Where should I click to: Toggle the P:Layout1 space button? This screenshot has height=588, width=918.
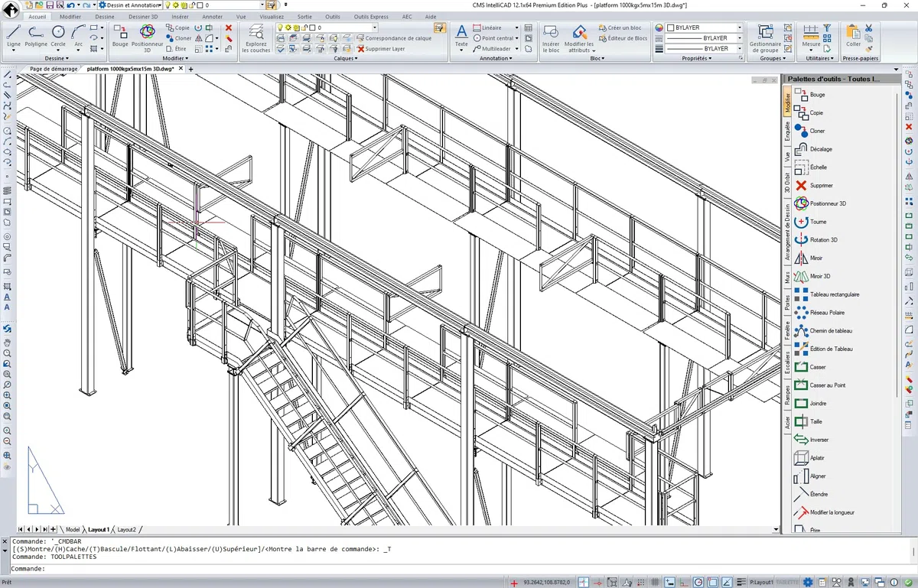pos(761,582)
